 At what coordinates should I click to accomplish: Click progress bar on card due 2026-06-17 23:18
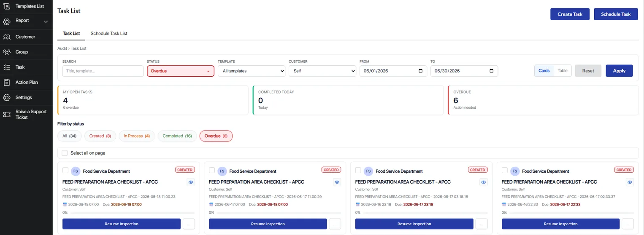coord(425,213)
